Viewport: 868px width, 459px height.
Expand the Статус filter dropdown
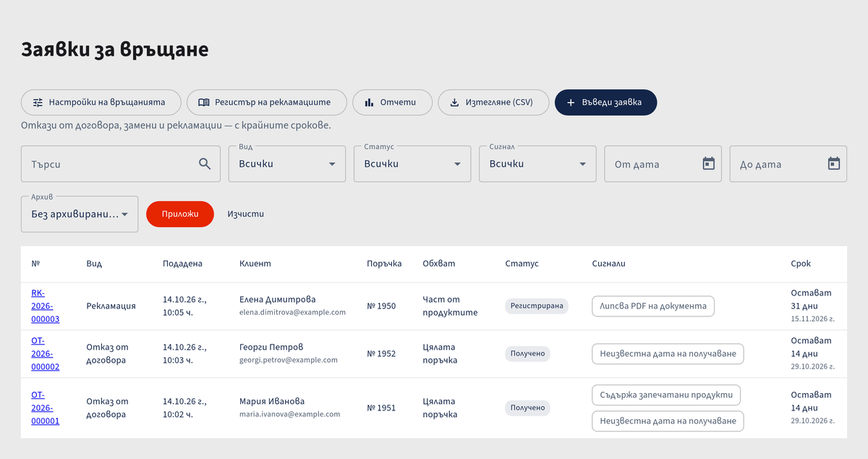[412, 164]
